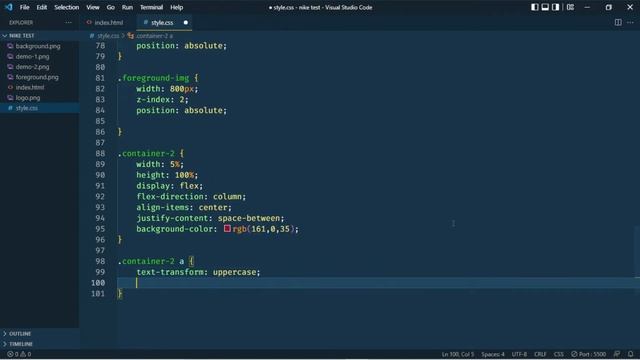Toggle the primary side bar layout icon
The width and height of the screenshot is (640, 360).
coord(534,7)
